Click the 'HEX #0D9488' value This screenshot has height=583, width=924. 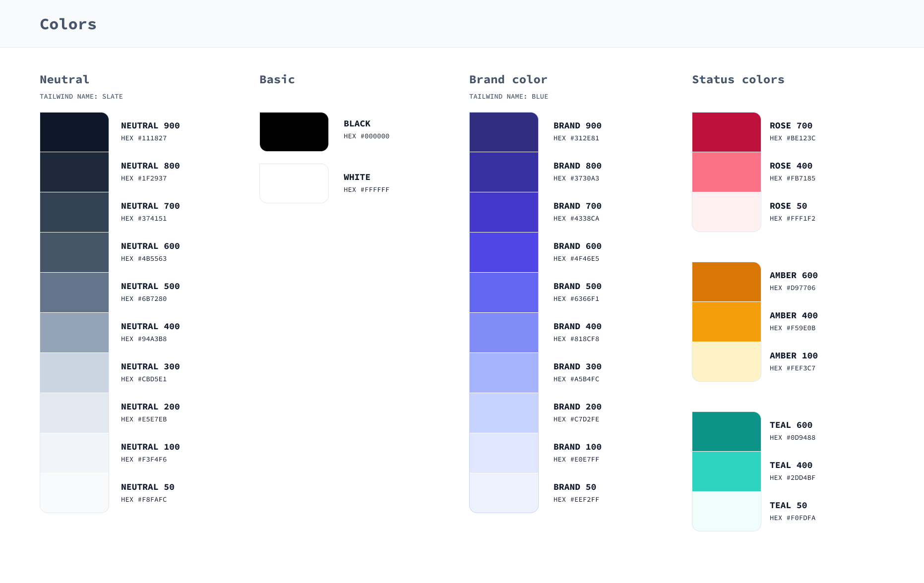[793, 438]
